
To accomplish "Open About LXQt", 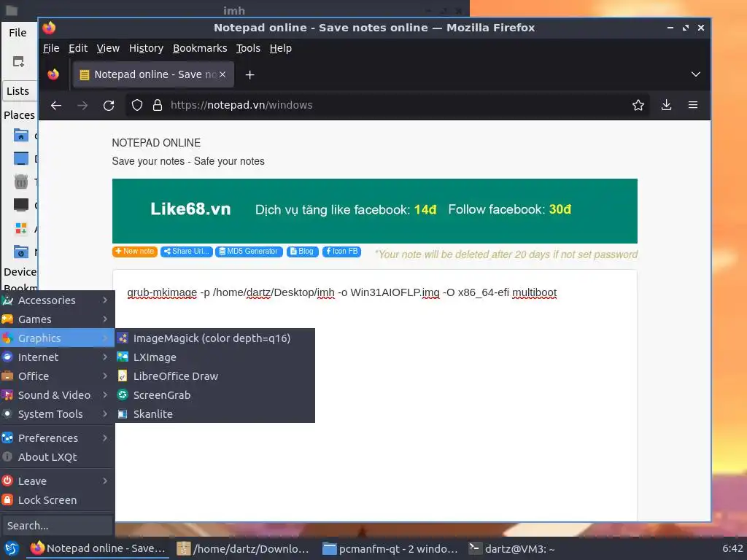I will (57, 458).
